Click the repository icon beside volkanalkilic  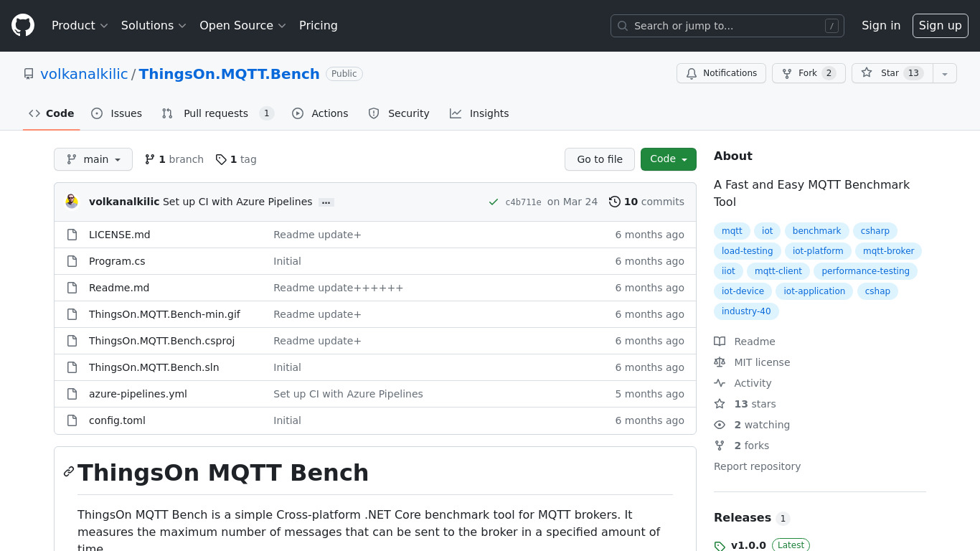(29, 74)
